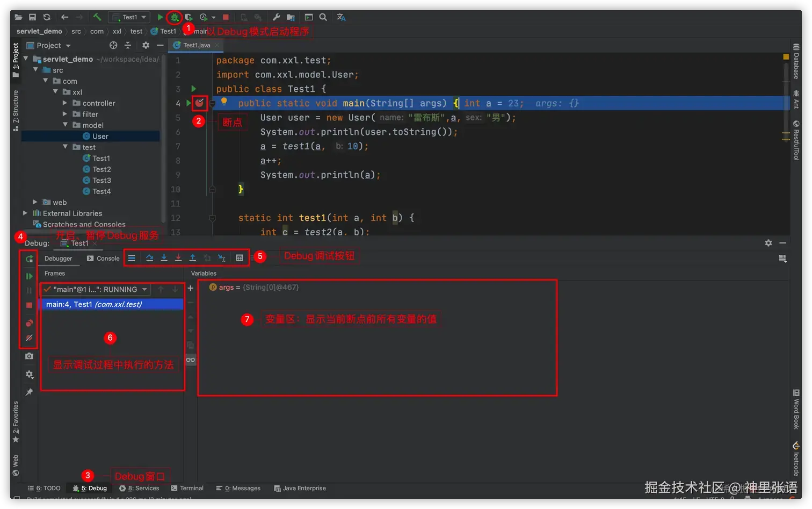Step out with the up arrow
The width and height of the screenshot is (812, 509).
coord(193,258)
